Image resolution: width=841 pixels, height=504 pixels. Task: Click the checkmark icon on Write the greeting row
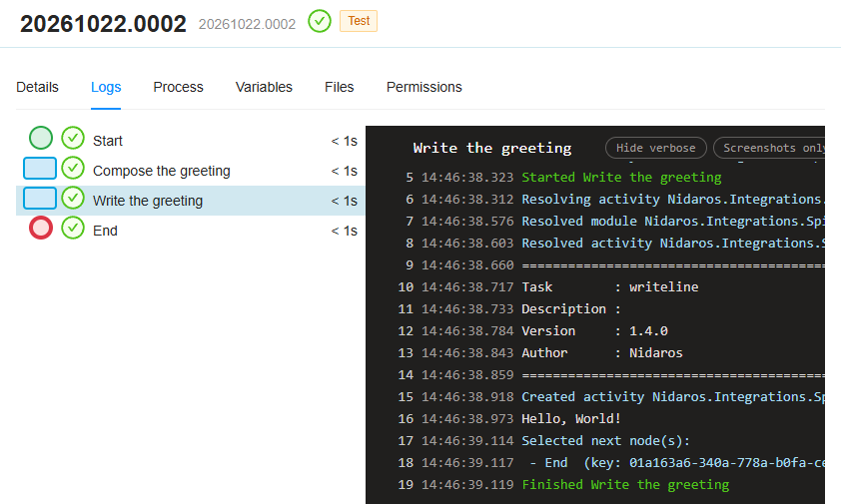coord(73,198)
